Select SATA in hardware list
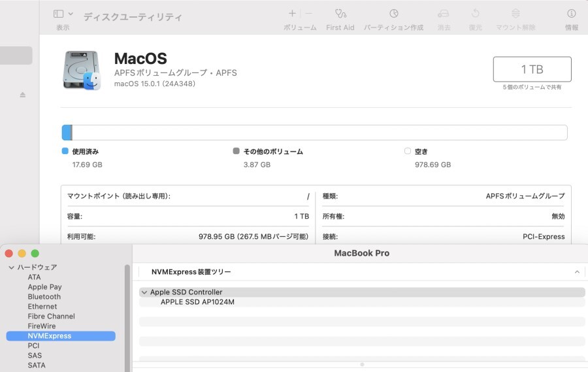The height and width of the screenshot is (372, 588). 37,365
